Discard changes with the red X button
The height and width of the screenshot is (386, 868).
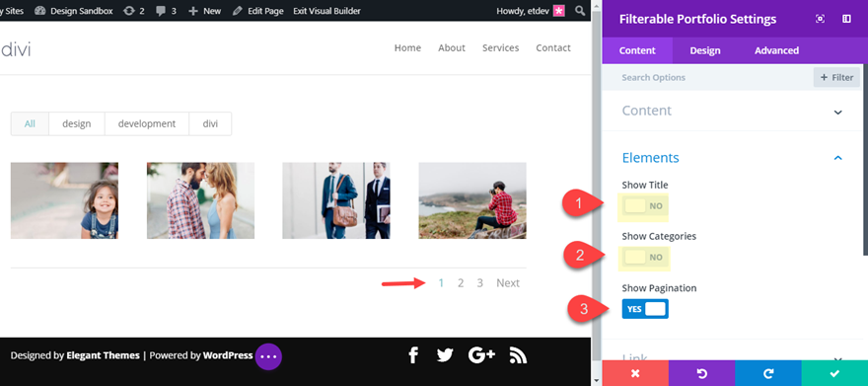point(635,373)
